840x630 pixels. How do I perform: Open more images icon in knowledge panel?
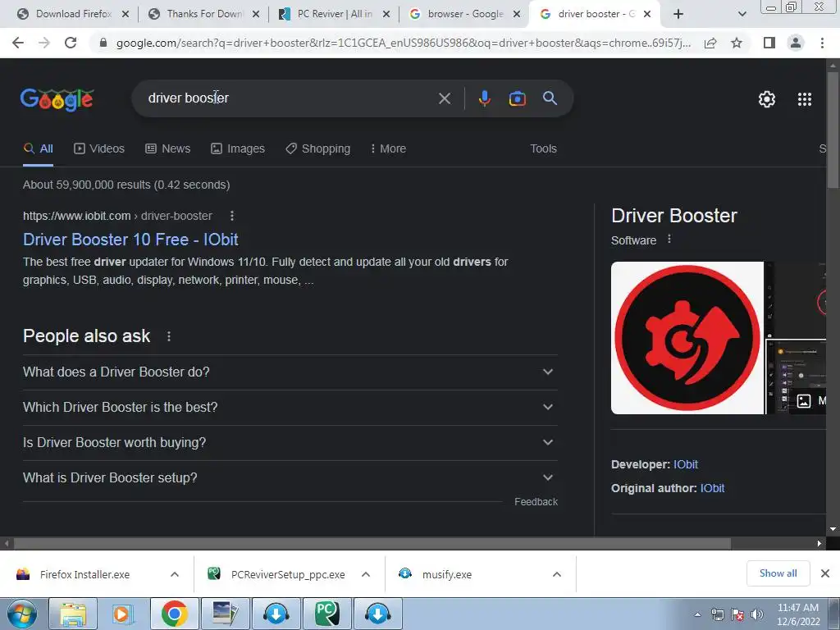click(804, 400)
